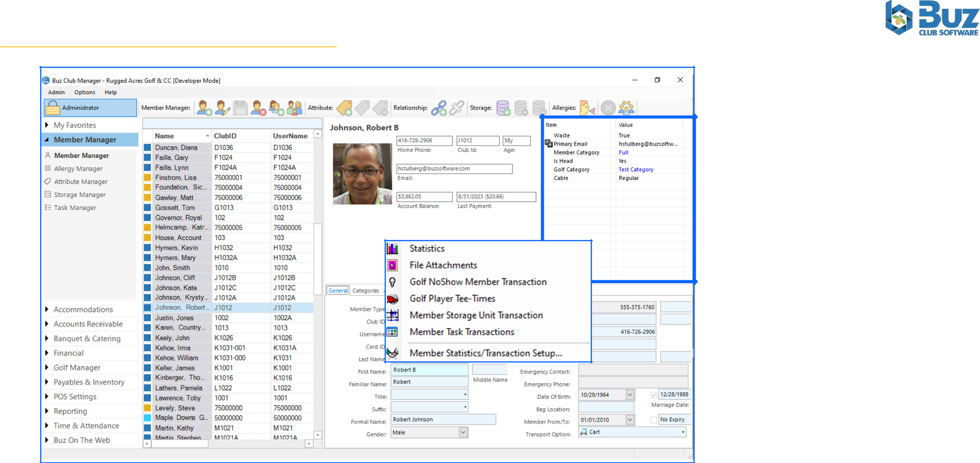The image size is (980, 463).
Task: Click orange color marker for Finstrom, Lisa
Action: pyautogui.click(x=147, y=178)
